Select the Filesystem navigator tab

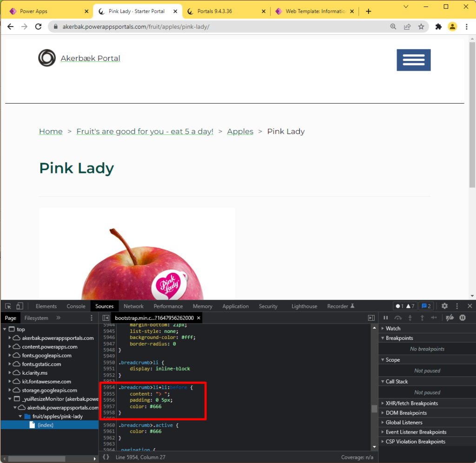[36, 318]
